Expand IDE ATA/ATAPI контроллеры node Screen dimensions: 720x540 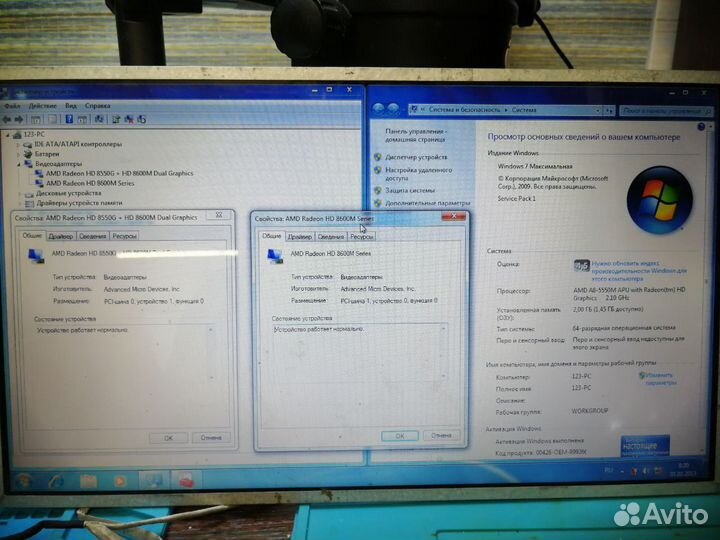pyautogui.click(x=19, y=144)
